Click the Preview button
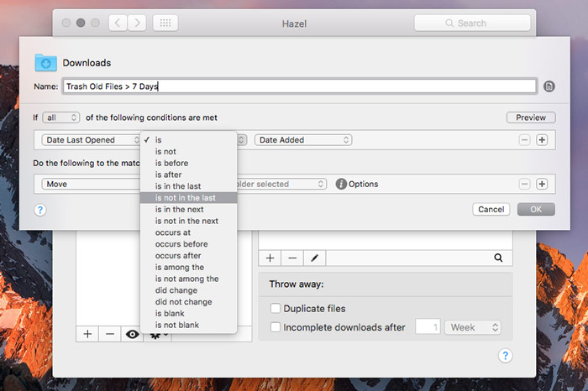This screenshot has height=391, width=588. pos(530,117)
